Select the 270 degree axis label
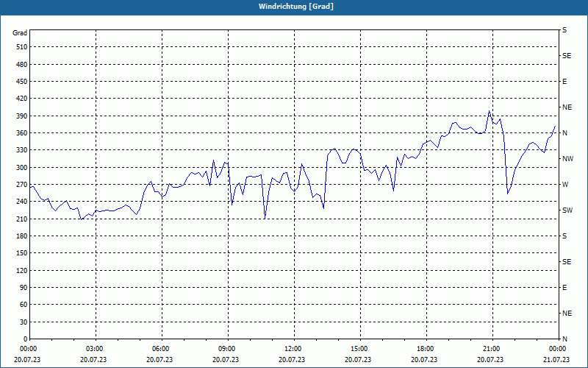588x368 pixels. pos(21,185)
